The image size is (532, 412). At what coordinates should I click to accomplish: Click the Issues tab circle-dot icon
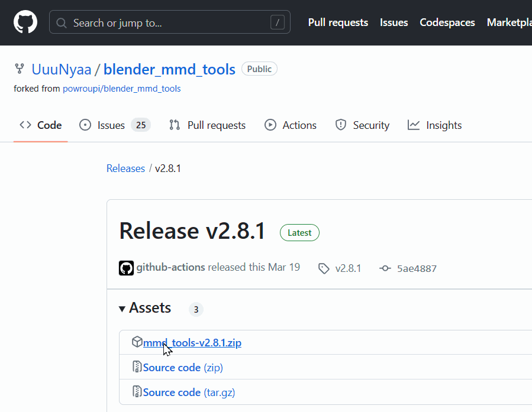click(x=85, y=125)
